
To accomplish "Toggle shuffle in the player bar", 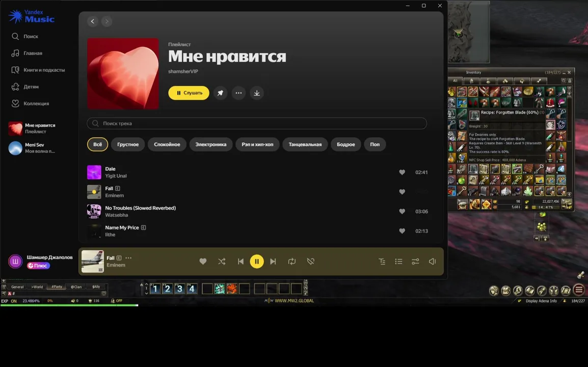I will pyautogui.click(x=222, y=261).
